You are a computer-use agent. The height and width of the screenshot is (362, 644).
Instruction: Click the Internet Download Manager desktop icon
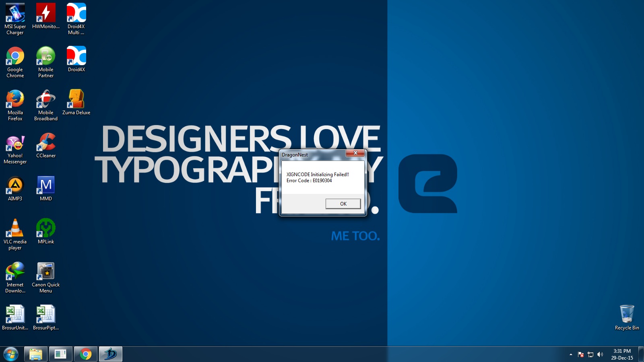tap(15, 277)
